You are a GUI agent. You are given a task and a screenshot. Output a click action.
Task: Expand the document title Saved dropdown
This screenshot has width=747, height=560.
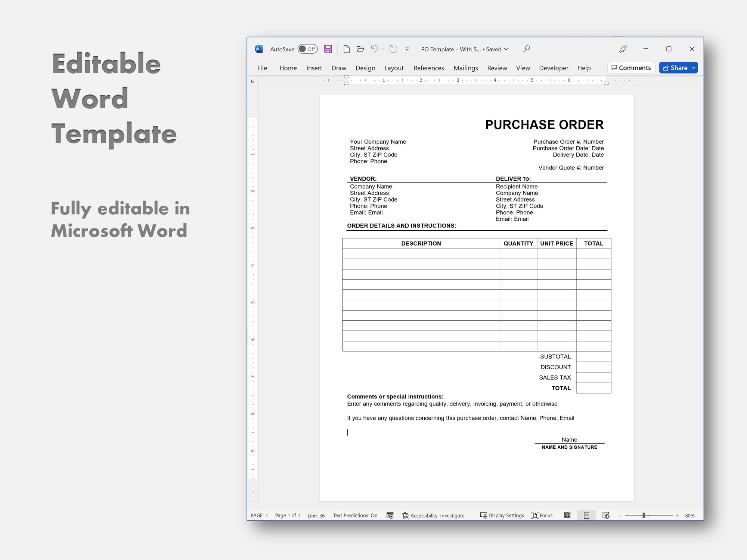click(507, 49)
